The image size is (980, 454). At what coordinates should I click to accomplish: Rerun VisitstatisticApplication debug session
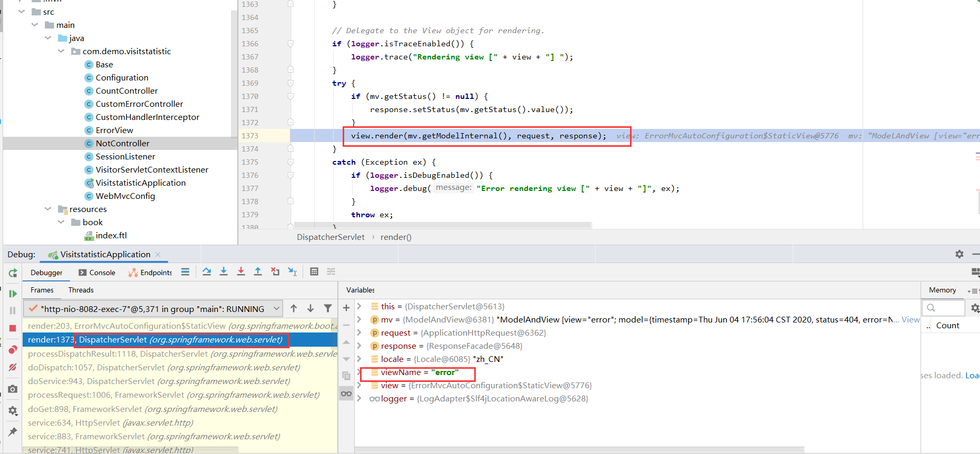13,273
